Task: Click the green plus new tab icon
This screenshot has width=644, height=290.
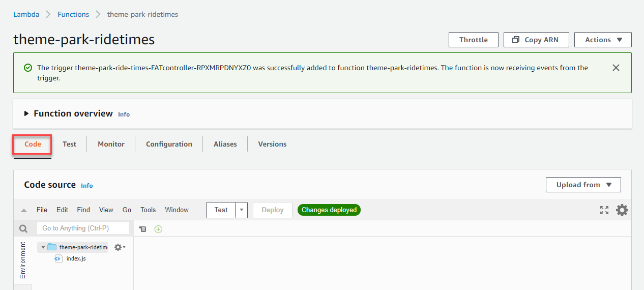Action: pyautogui.click(x=158, y=229)
